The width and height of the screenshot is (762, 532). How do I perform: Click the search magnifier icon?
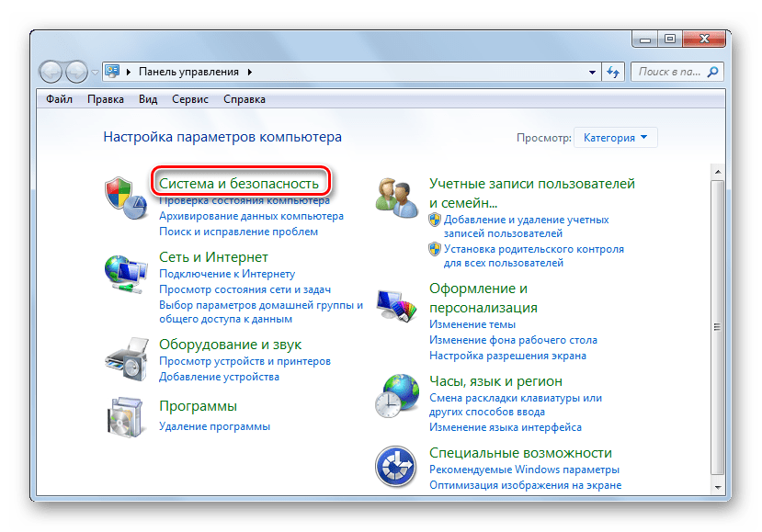coord(712,73)
